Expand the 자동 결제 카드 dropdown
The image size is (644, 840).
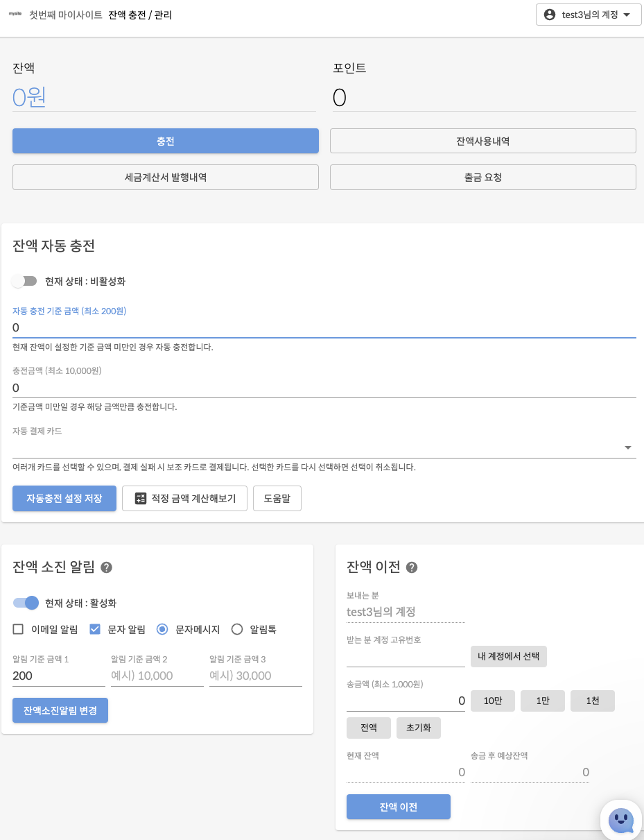point(628,448)
